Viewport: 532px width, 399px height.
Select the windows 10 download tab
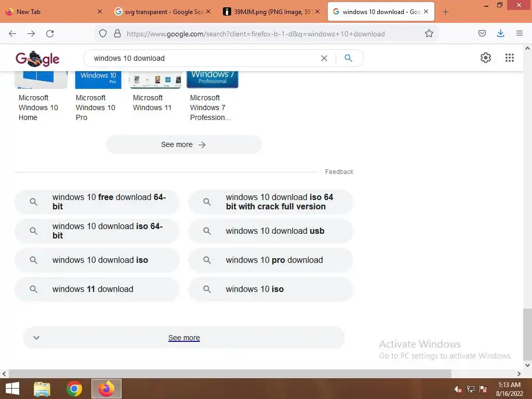point(381,11)
